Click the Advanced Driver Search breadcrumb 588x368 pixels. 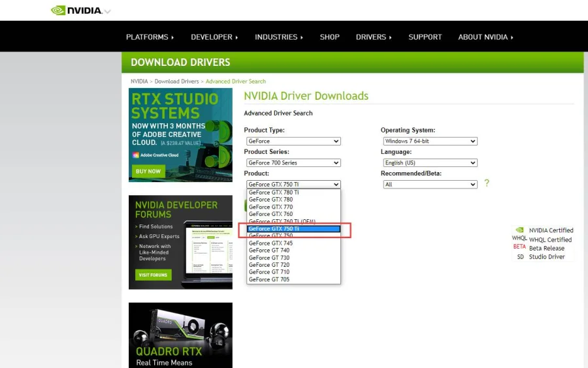[235, 82]
